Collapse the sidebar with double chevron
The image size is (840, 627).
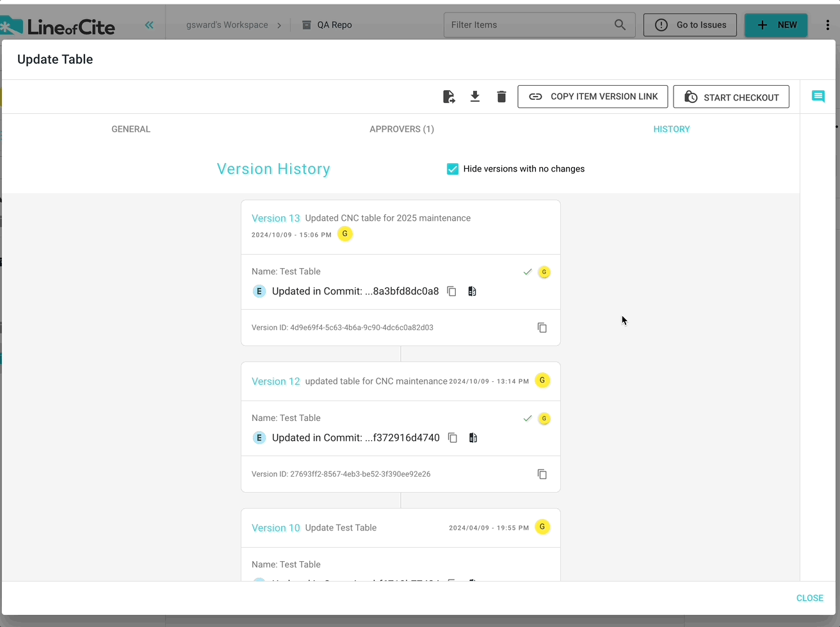click(x=149, y=25)
